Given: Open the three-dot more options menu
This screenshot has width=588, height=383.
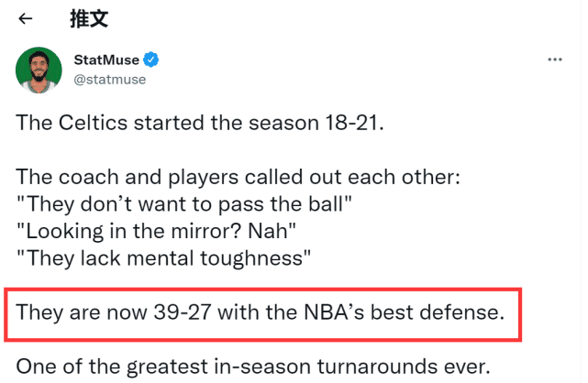Looking at the screenshot, I should point(554,60).
